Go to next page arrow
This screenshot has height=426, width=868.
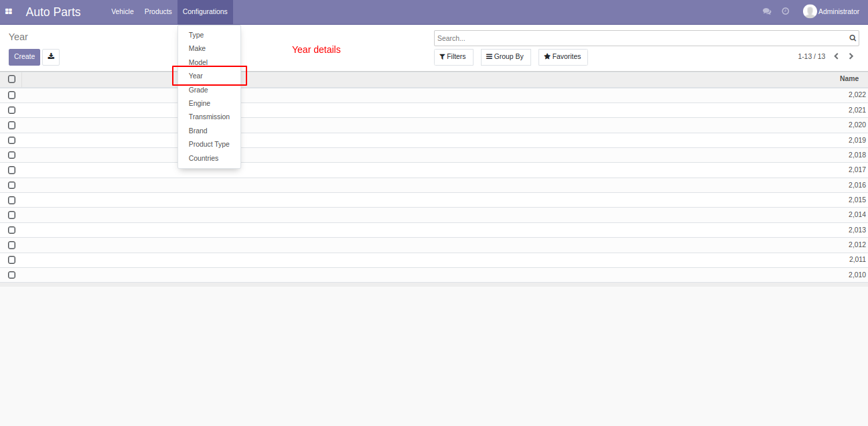[x=851, y=56]
